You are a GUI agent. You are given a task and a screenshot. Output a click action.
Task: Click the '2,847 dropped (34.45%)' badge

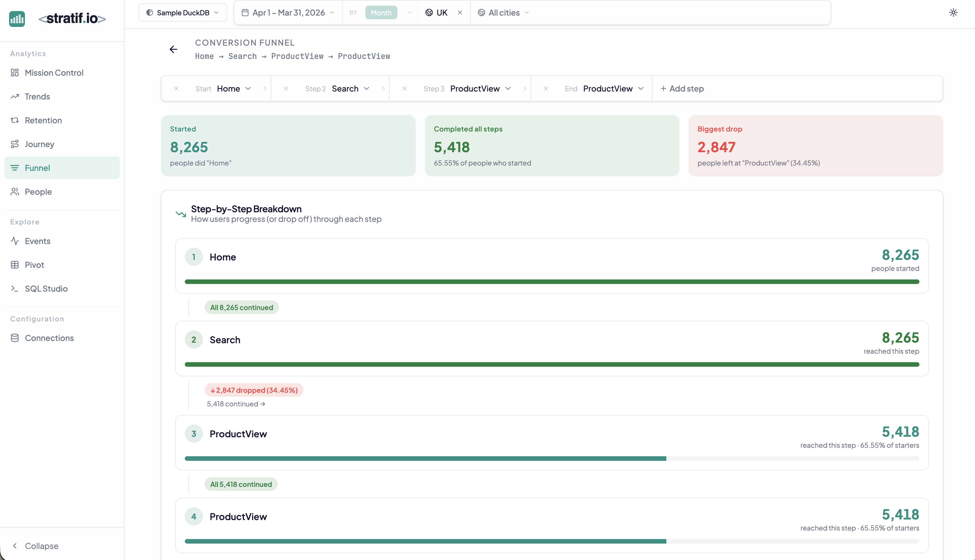pos(254,390)
